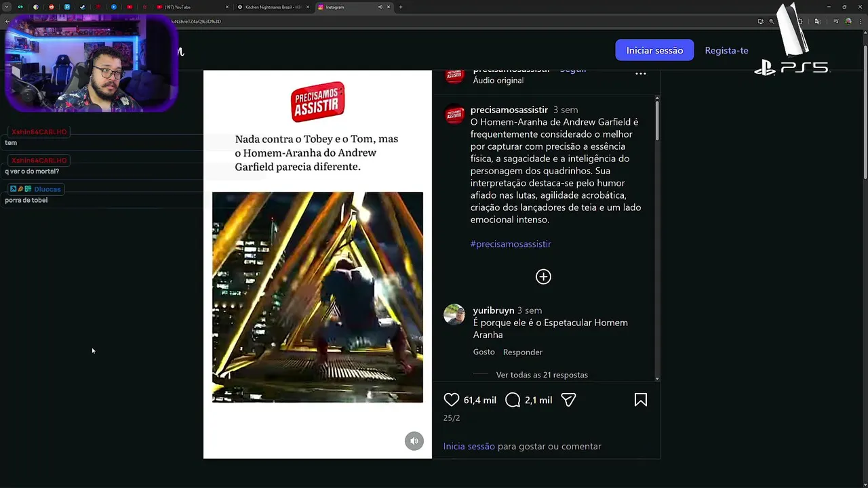
Task: Expand 'Ver todas as 21 respostas'
Action: point(542,375)
